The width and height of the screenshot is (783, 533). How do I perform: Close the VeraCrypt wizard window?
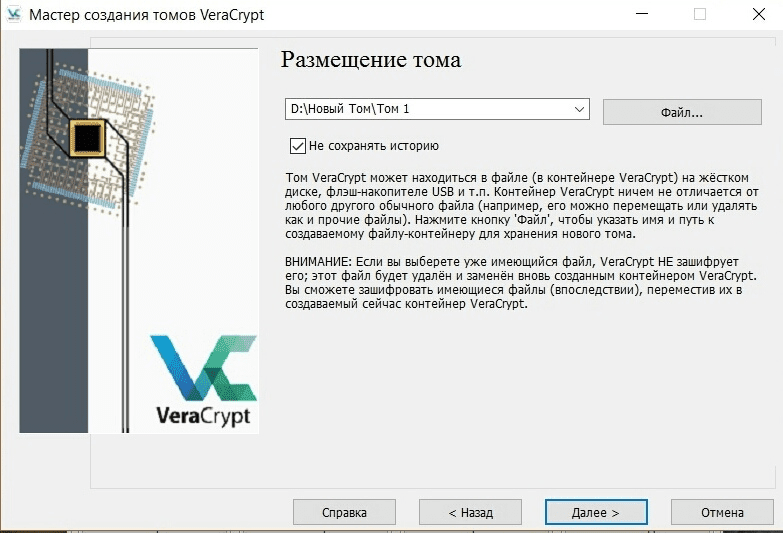tap(759, 14)
